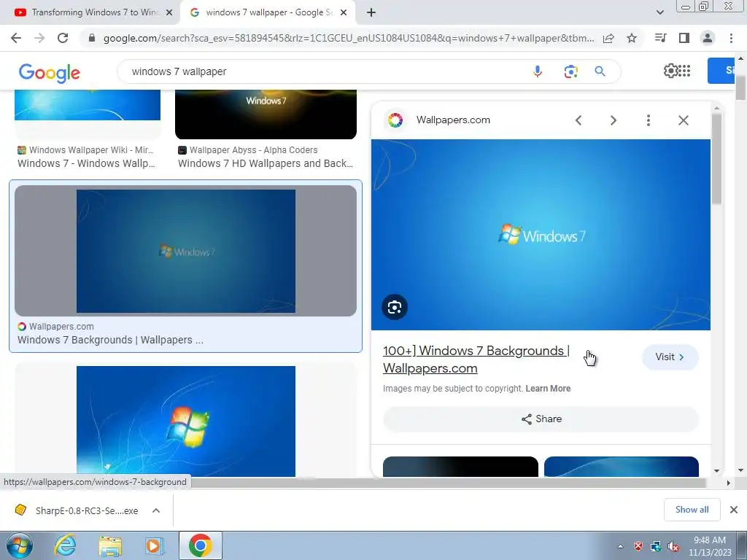Click the muted volume tray icon
Viewport: 747px width, 560px height.
(x=673, y=546)
